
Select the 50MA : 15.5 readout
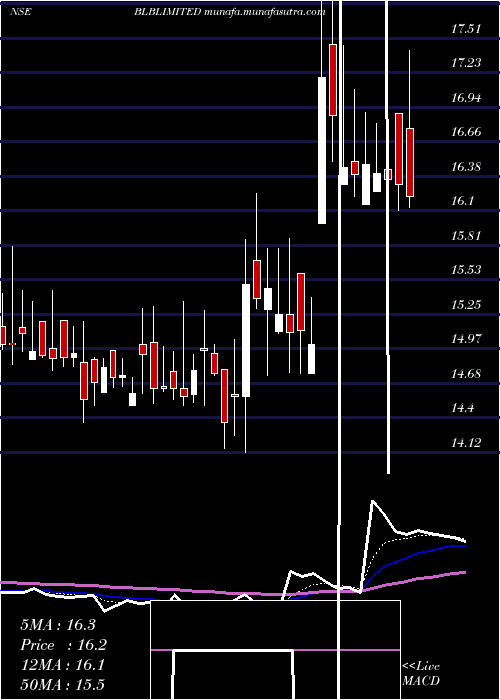[62, 684]
